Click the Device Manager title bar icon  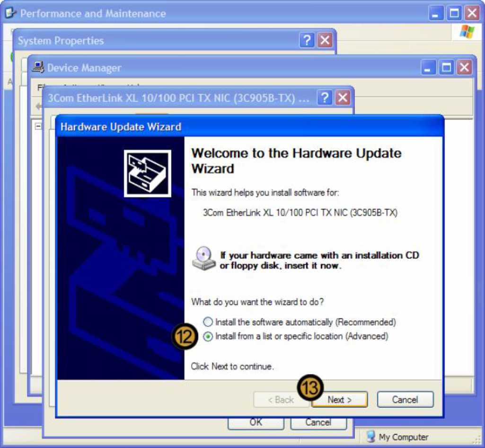point(38,67)
